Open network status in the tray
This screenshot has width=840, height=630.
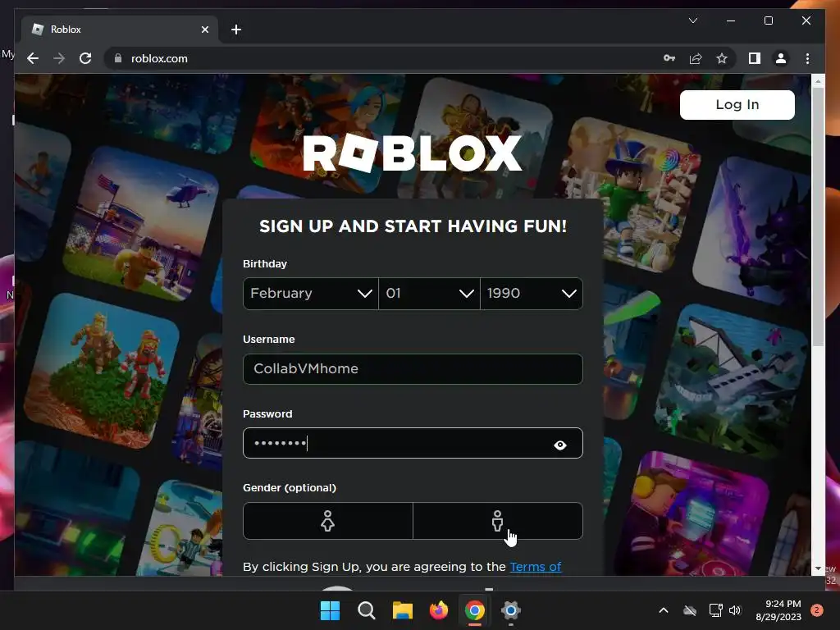pyautogui.click(x=715, y=610)
